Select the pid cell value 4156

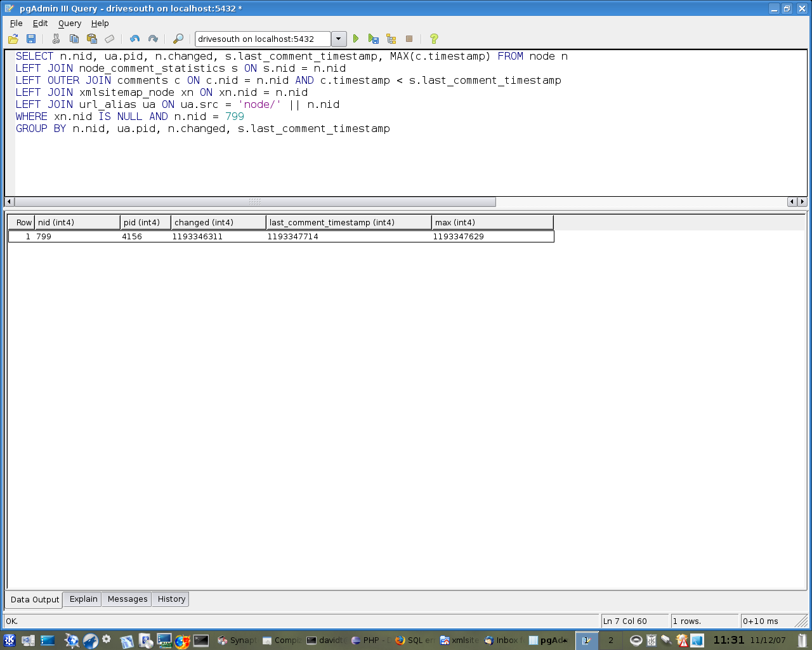tap(145, 236)
